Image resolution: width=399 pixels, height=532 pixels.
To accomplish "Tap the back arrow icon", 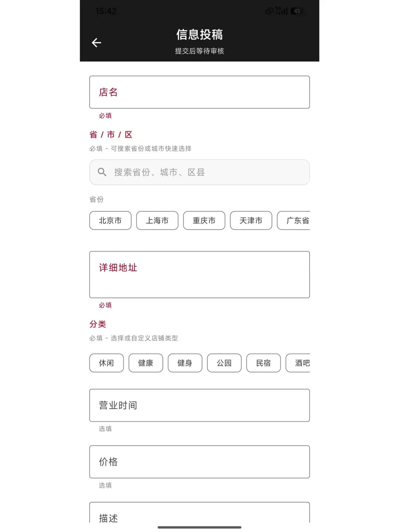I will click(96, 43).
